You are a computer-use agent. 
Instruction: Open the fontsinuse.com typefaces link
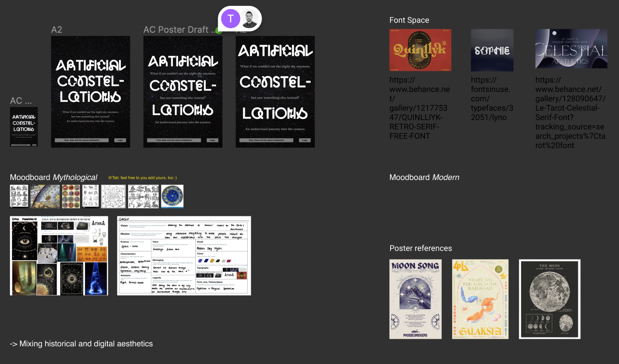pyautogui.click(x=492, y=99)
